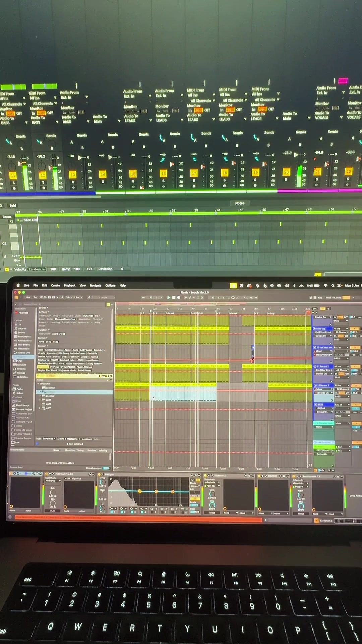Open Spotlight search from menu bar
The height and width of the screenshot is (644, 362).
coord(333,286)
